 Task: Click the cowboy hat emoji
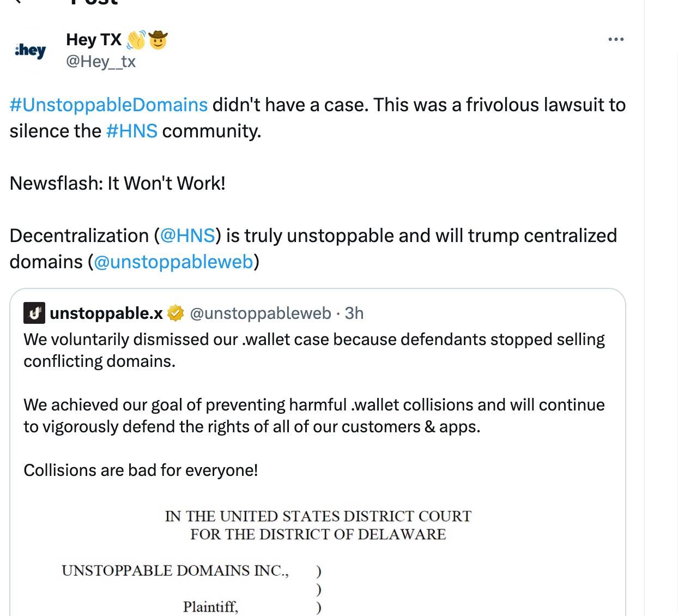158,40
